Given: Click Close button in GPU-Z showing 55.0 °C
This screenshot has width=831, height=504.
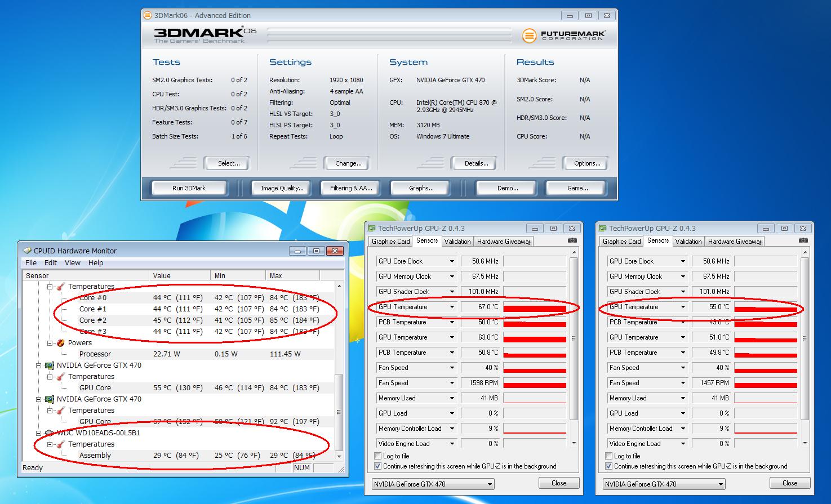Looking at the screenshot, I should point(790,483).
